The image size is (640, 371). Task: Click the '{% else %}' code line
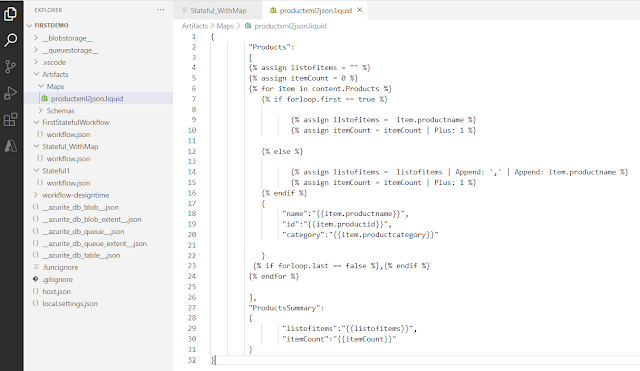point(282,151)
